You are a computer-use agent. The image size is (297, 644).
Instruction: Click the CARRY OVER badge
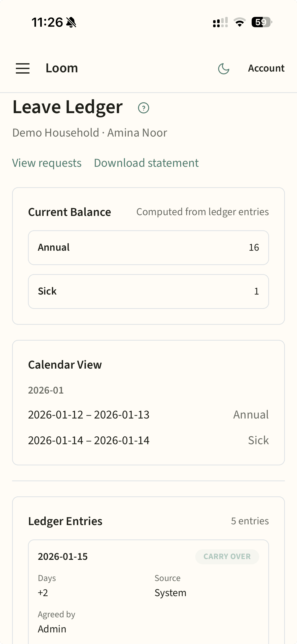tap(227, 557)
